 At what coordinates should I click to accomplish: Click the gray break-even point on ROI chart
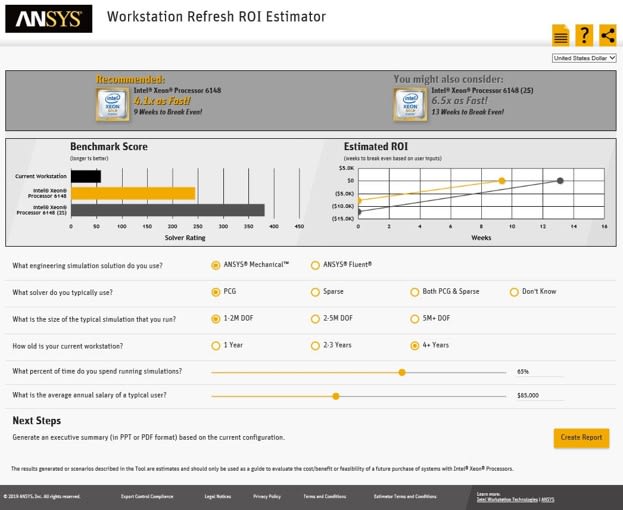(x=560, y=181)
